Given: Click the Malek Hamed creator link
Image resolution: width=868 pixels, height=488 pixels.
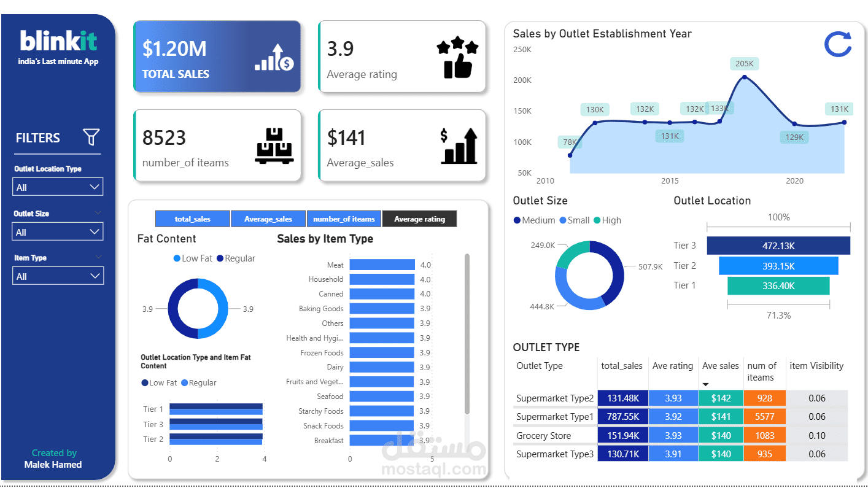Looking at the screenshot, I should [x=54, y=463].
